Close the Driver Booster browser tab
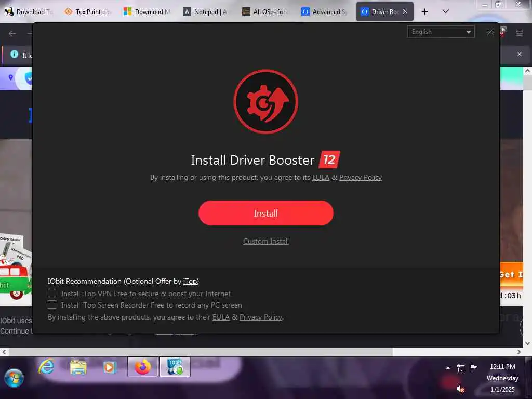The image size is (532, 399). click(405, 11)
